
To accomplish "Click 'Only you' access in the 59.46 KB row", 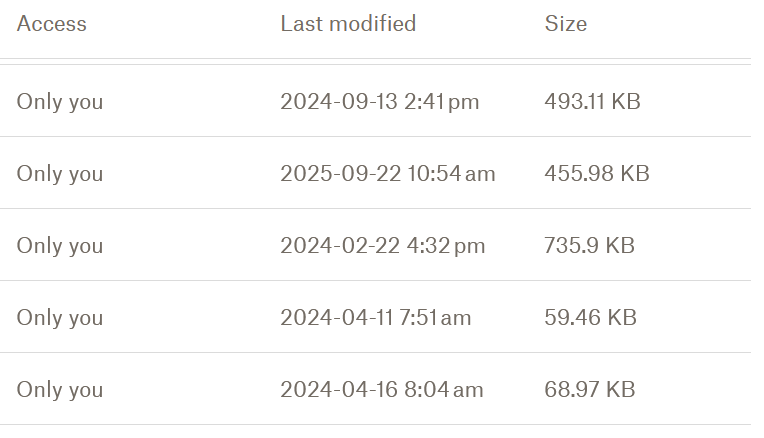I will click(x=60, y=318).
